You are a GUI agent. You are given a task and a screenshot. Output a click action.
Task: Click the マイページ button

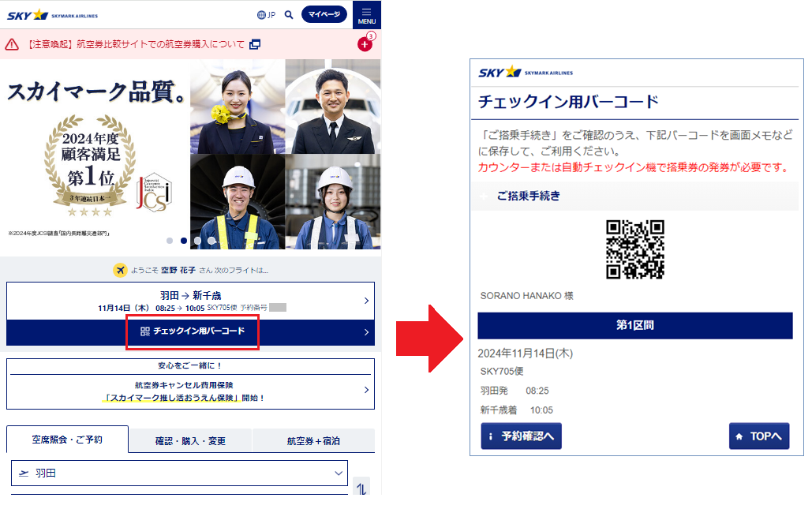tap(324, 15)
